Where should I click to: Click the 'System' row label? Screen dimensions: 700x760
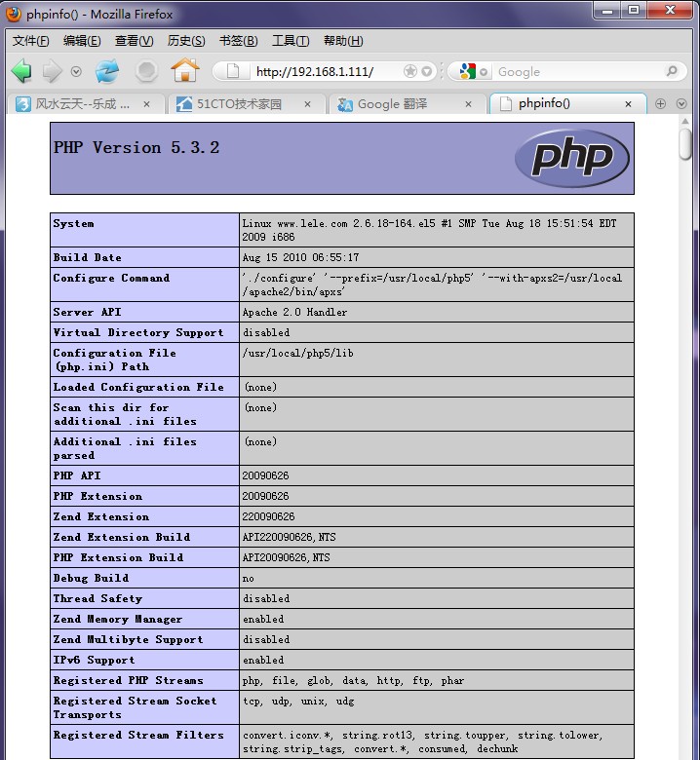click(74, 223)
